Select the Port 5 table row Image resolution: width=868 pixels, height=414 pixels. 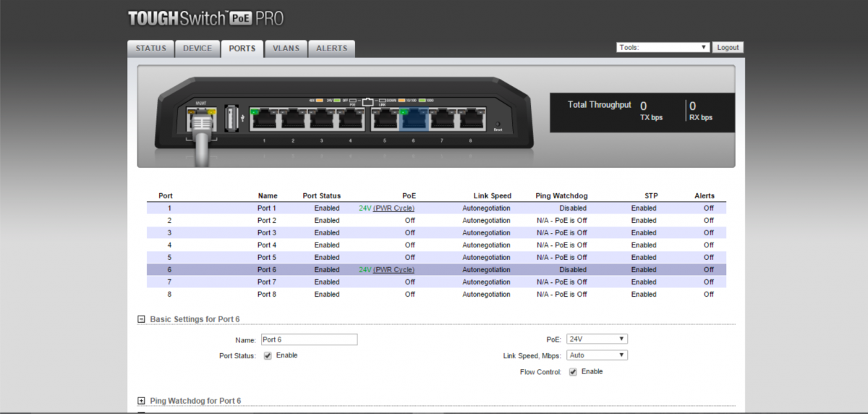436,257
